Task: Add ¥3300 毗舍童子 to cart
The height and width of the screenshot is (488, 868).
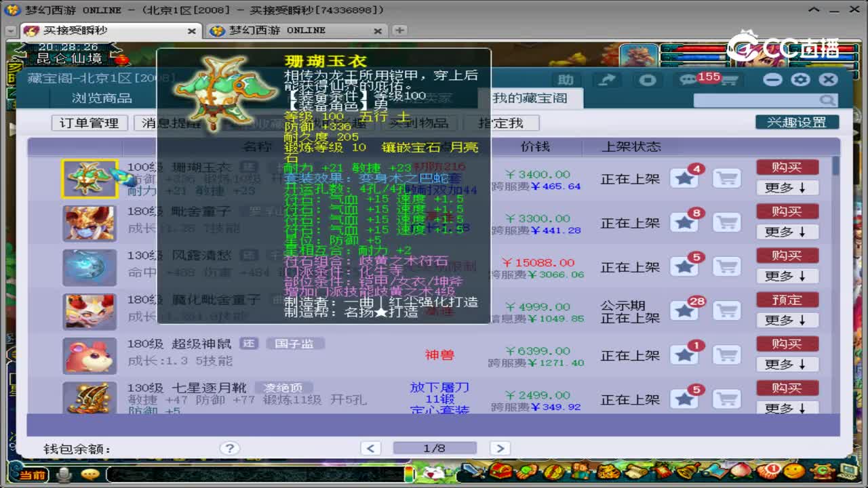Action: [727, 222]
